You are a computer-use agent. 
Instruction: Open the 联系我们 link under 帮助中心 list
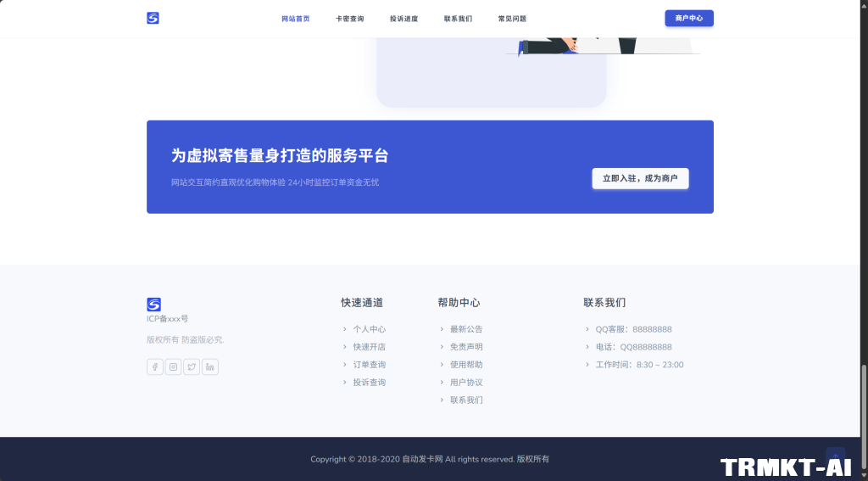coord(466,400)
